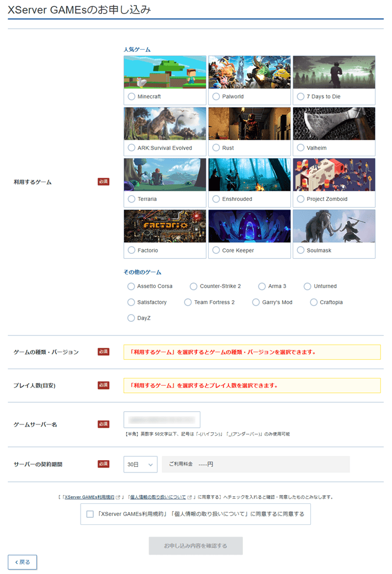The height and width of the screenshot is (574, 392).
Task: Click the Project Zomboid thumbnail image
Action: point(334,174)
